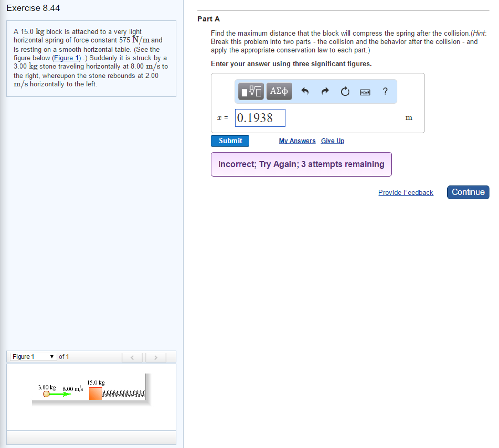Image resolution: width=499 pixels, height=448 pixels.
Task: Click the question mark help icon
Action: [x=385, y=91]
